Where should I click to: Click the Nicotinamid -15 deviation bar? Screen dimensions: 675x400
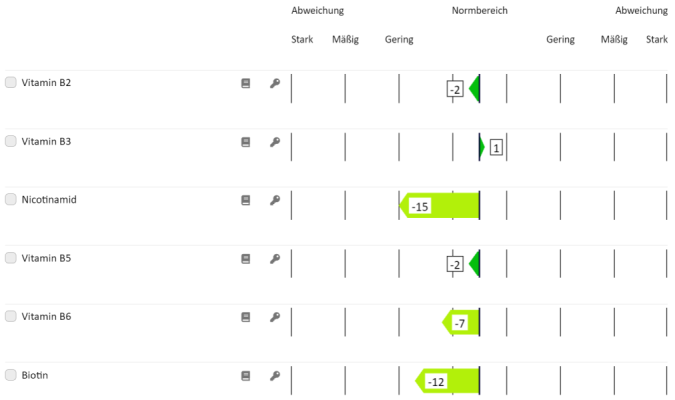pyautogui.click(x=440, y=207)
